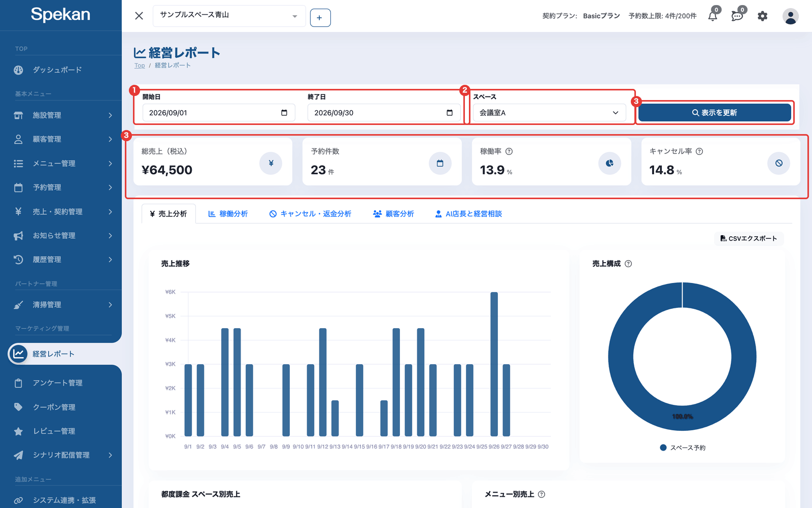Open the start date calendar picker icon
812x508 pixels.
click(x=284, y=113)
